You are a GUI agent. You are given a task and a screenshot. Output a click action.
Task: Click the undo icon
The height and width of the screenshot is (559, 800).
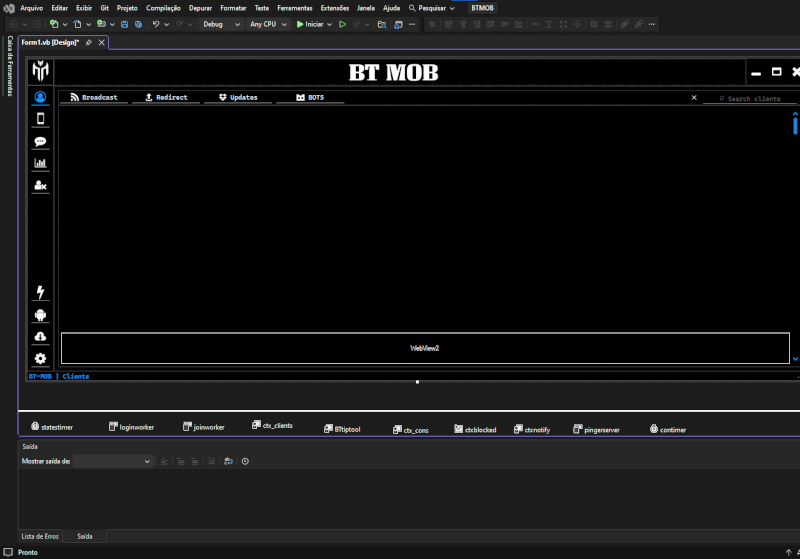point(156,24)
